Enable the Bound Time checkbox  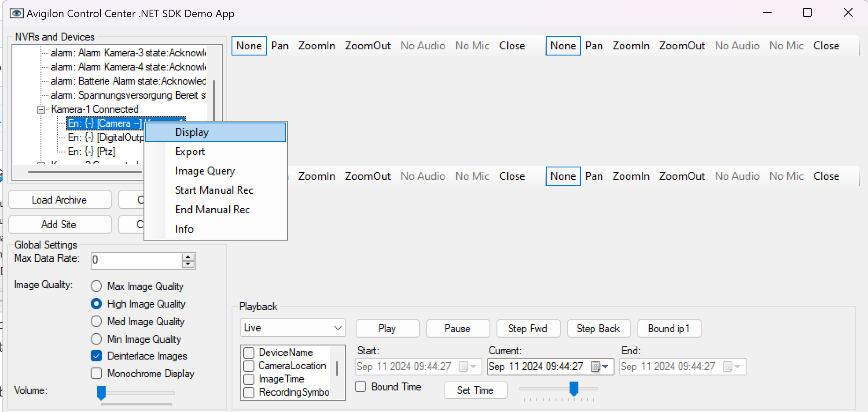(x=360, y=386)
